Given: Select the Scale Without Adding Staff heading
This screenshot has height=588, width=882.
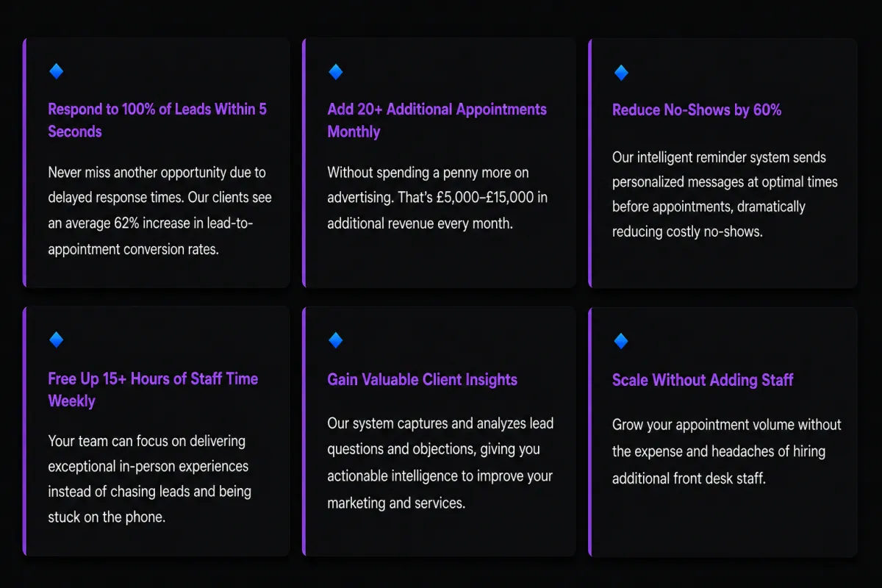Looking at the screenshot, I should click(x=703, y=380).
